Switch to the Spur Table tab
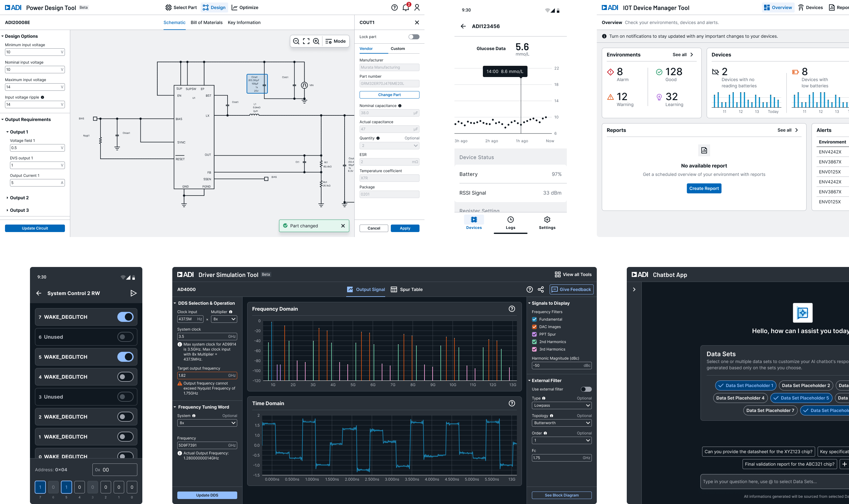This screenshot has height=504, width=849. pos(406,289)
